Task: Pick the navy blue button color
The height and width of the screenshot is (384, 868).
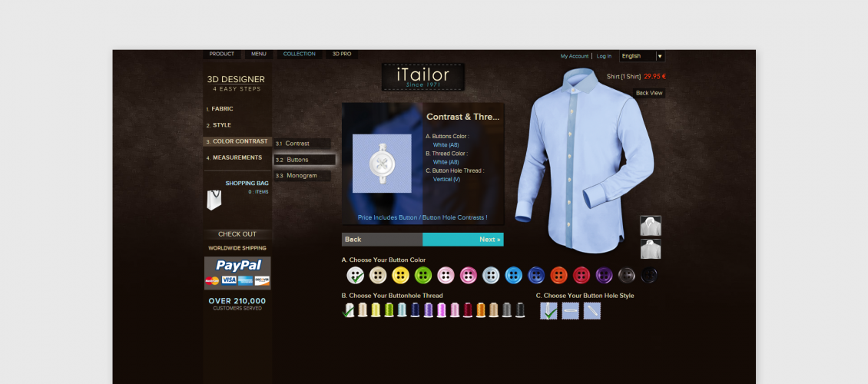Action: click(536, 275)
